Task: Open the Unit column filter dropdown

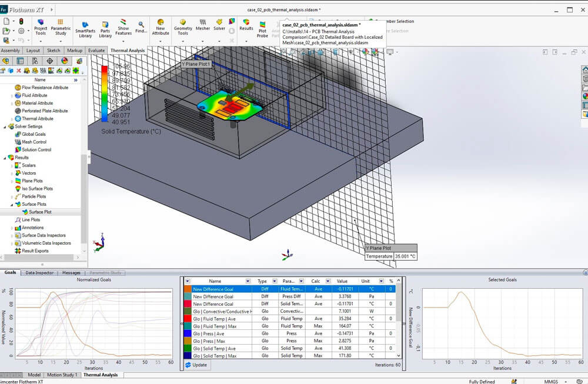Action: [381, 281]
